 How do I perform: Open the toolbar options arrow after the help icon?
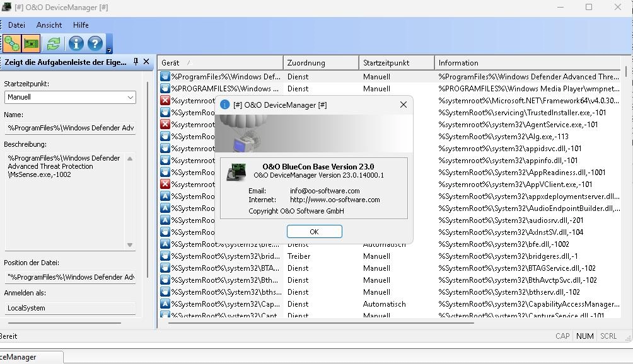click(109, 50)
